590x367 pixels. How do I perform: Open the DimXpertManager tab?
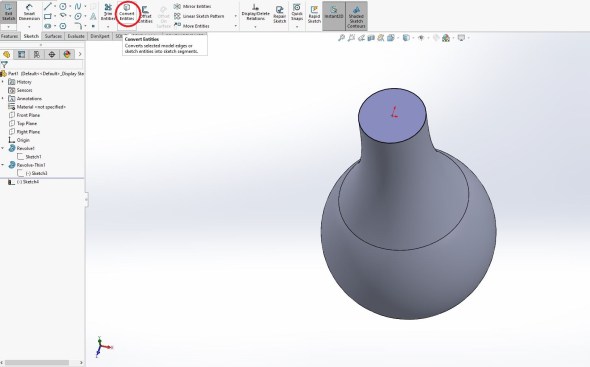click(x=52, y=55)
